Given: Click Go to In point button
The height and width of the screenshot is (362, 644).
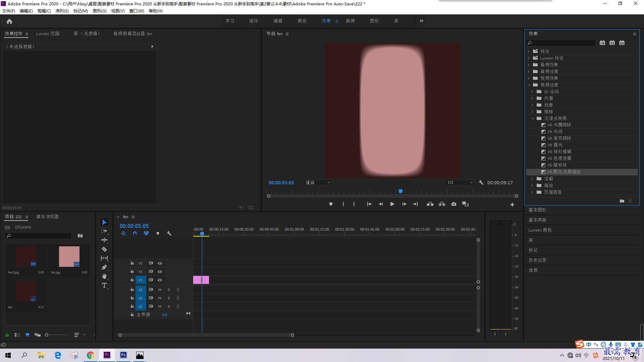Looking at the screenshot, I should pyautogui.click(x=369, y=204).
